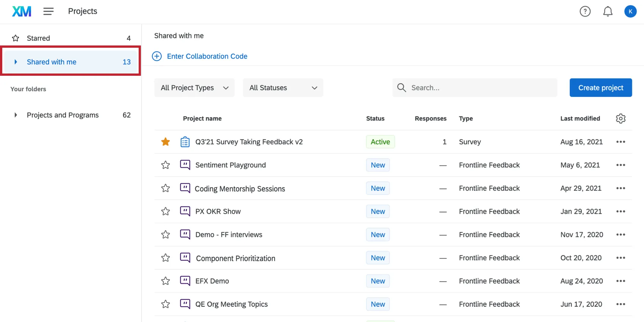Star the Component Prioritization project
This screenshot has height=322, width=644.
(x=166, y=258)
